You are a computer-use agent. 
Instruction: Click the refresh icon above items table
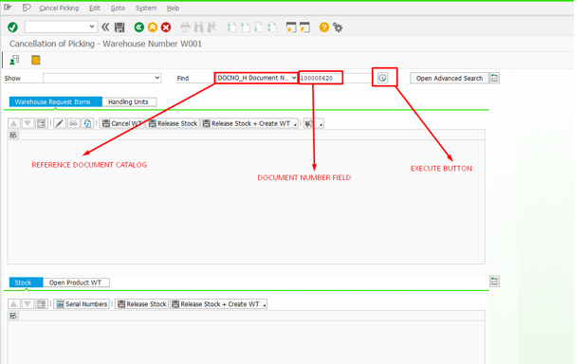tap(87, 123)
